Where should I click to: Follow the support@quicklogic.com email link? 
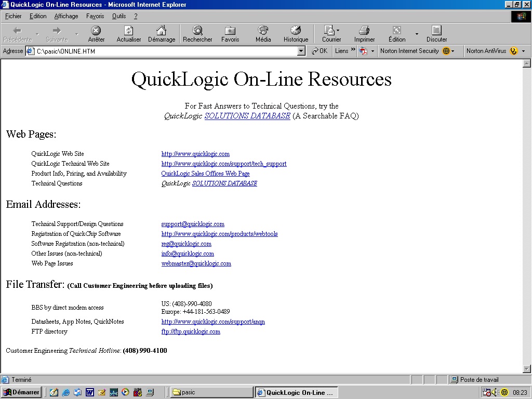[x=193, y=224]
